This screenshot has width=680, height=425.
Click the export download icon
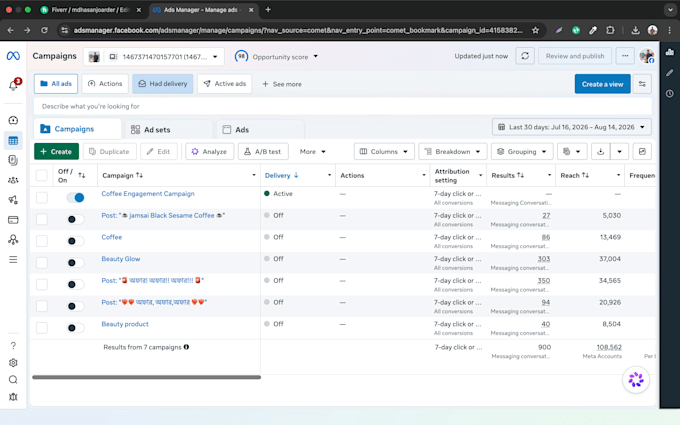pyautogui.click(x=601, y=151)
